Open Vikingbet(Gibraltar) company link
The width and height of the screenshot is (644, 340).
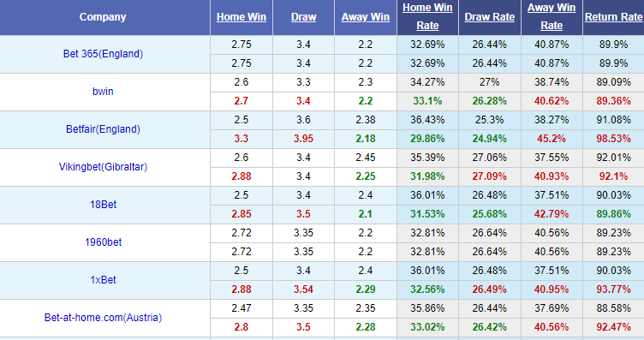(x=103, y=167)
